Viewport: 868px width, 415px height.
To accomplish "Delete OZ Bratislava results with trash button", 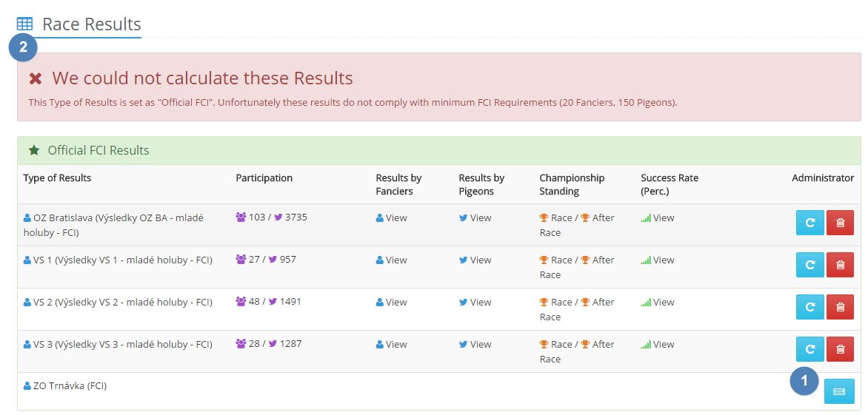I will click(x=840, y=223).
